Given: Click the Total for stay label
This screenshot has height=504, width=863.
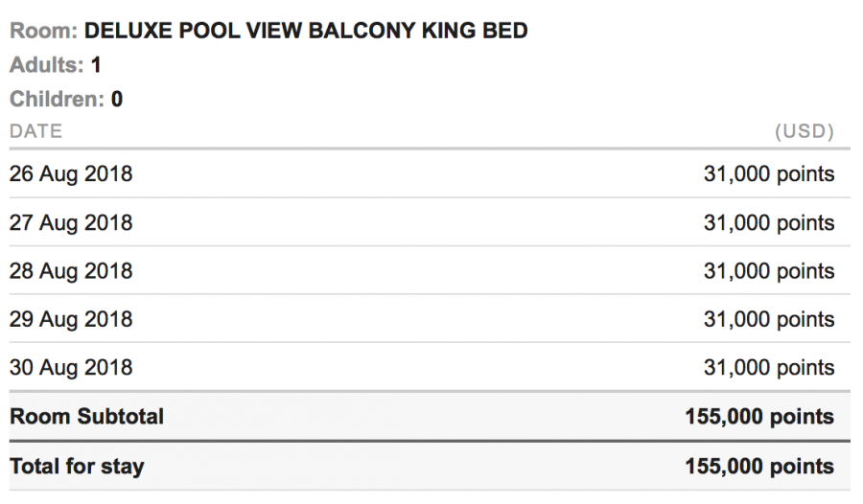Looking at the screenshot, I should coord(77,467).
